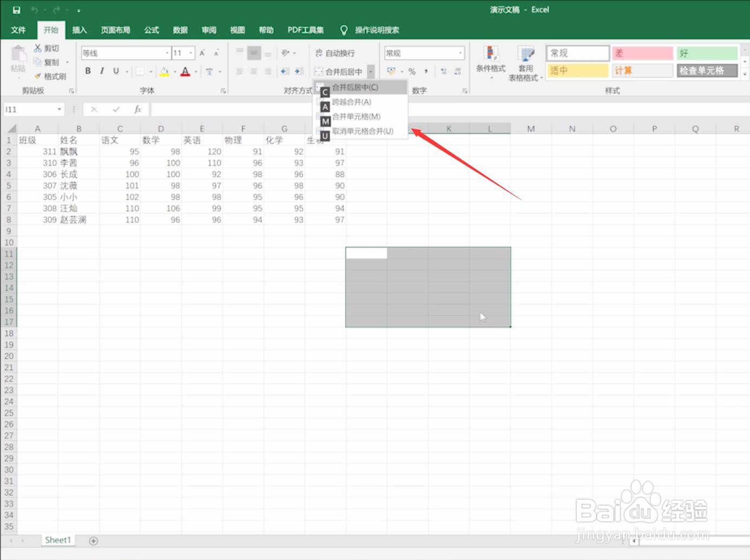Toggle Italic formatting
The height and width of the screenshot is (560, 750).
click(102, 71)
